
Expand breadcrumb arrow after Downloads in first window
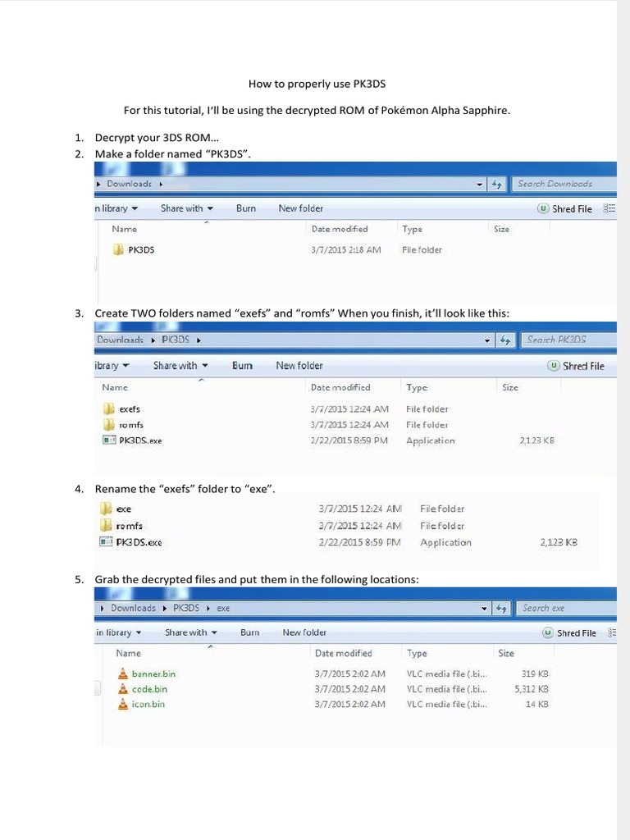[x=161, y=184]
